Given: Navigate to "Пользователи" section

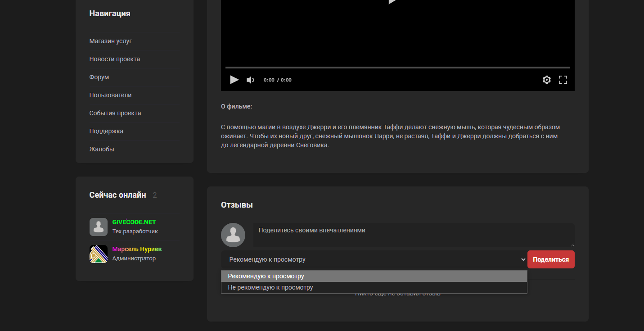Looking at the screenshot, I should 110,95.
